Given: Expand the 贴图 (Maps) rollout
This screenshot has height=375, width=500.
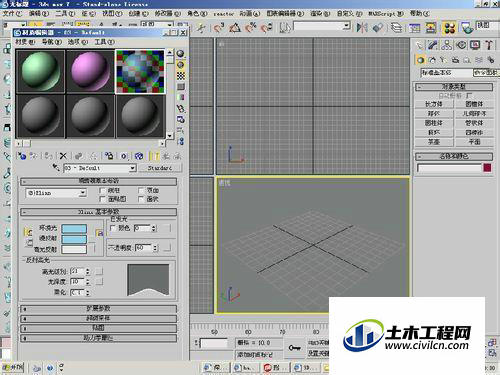Looking at the screenshot, I should (98, 328).
